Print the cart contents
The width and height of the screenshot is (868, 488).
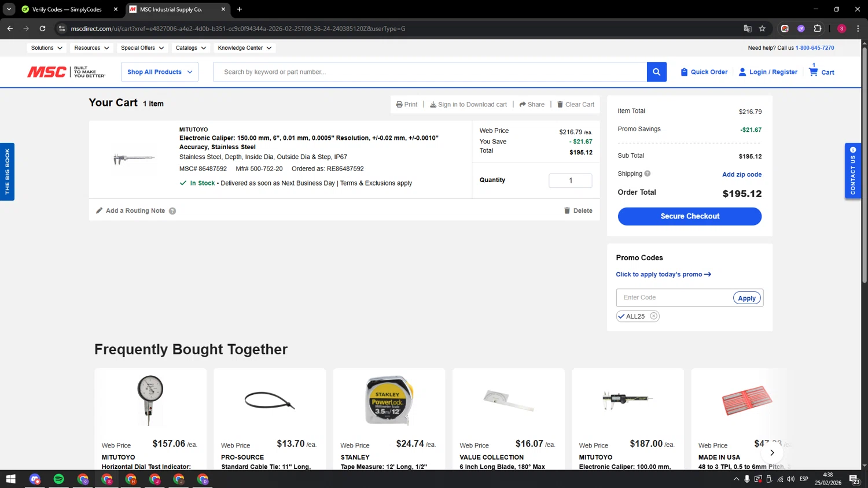pyautogui.click(x=407, y=105)
